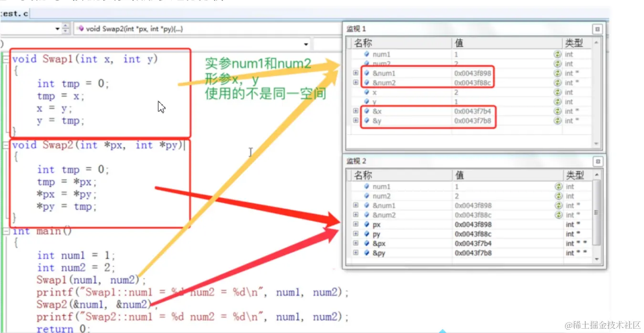Refresh num1 value in Watch 2
This screenshot has width=644, height=333.
click(558, 187)
